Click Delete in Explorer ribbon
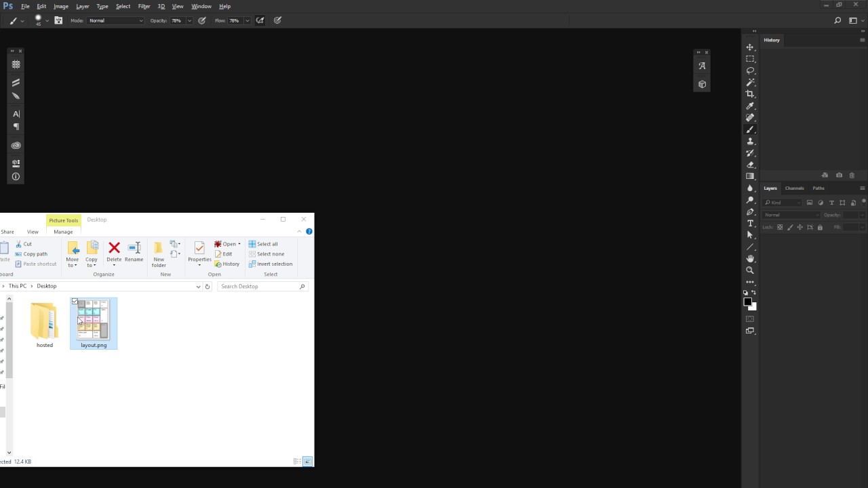Image resolution: width=868 pixels, height=488 pixels. (114, 251)
